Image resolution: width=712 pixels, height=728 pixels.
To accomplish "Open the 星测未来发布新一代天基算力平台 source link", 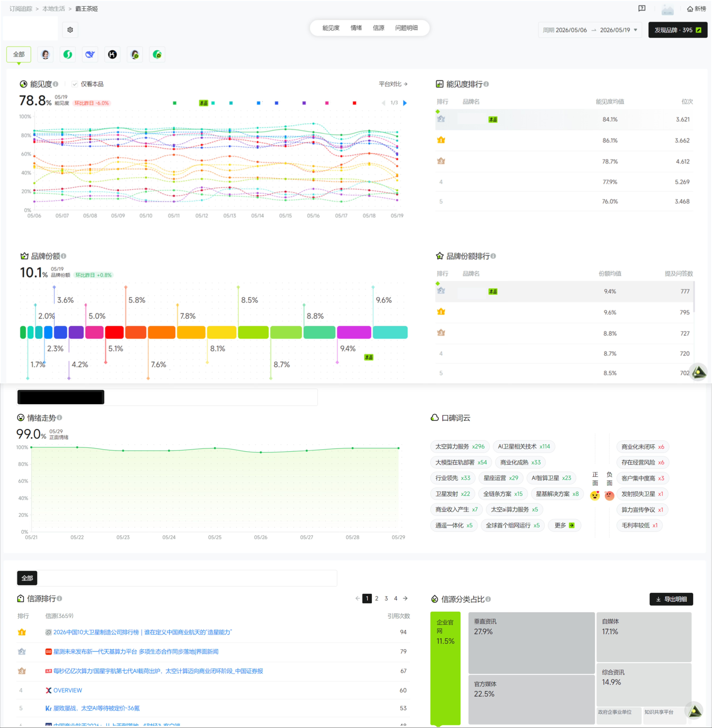I will (136, 652).
